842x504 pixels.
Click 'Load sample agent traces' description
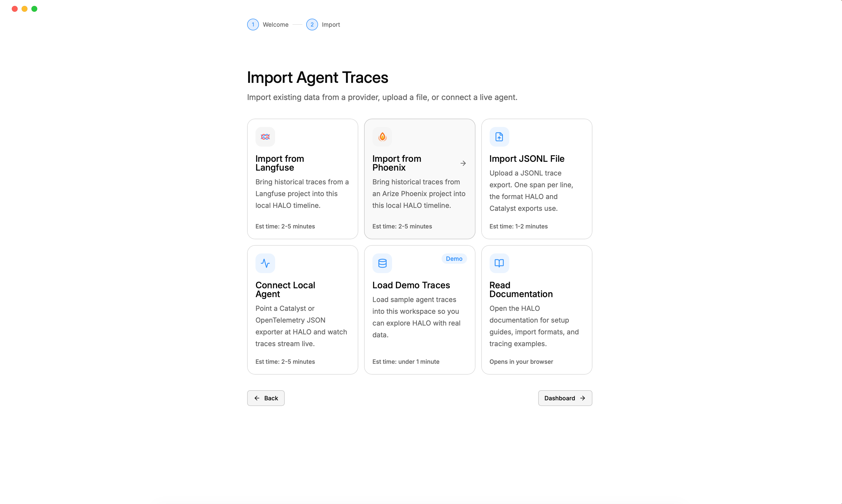click(x=416, y=317)
